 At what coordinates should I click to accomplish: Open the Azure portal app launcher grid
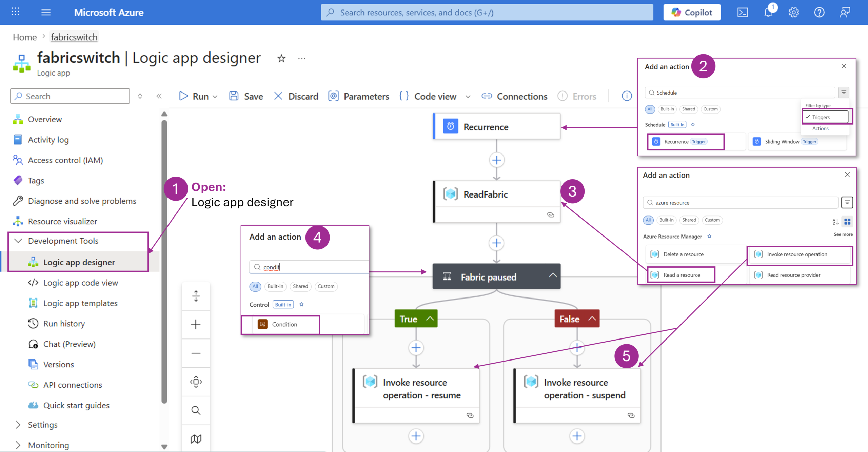pyautogui.click(x=15, y=12)
